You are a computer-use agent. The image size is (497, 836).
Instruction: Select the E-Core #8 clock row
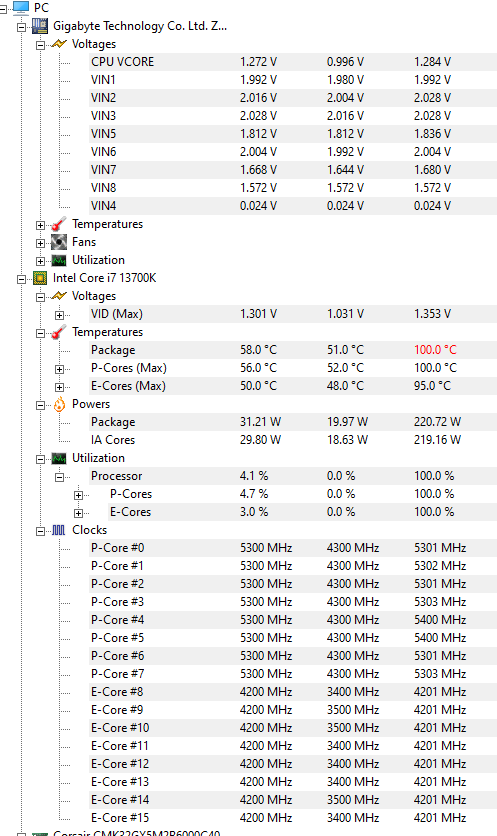[x=293, y=692]
